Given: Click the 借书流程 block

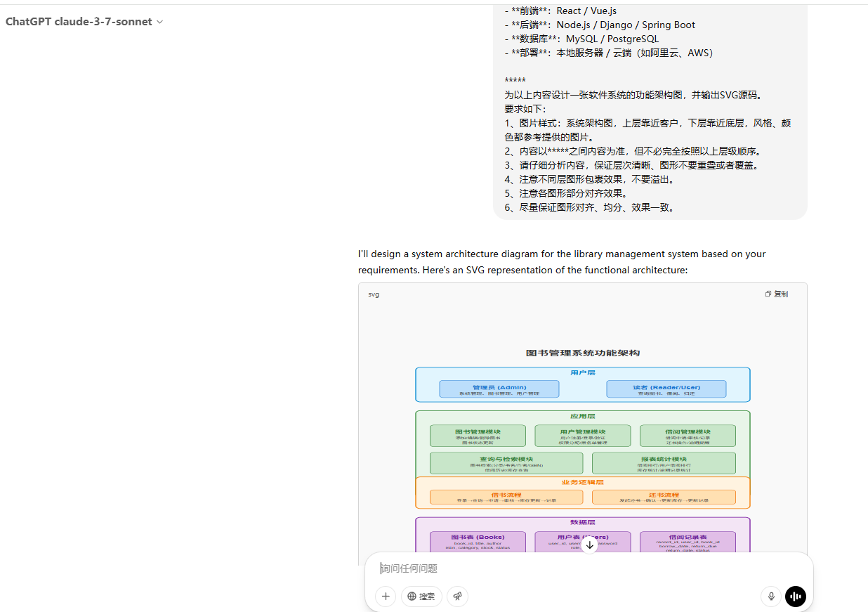Looking at the screenshot, I should point(506,497).
